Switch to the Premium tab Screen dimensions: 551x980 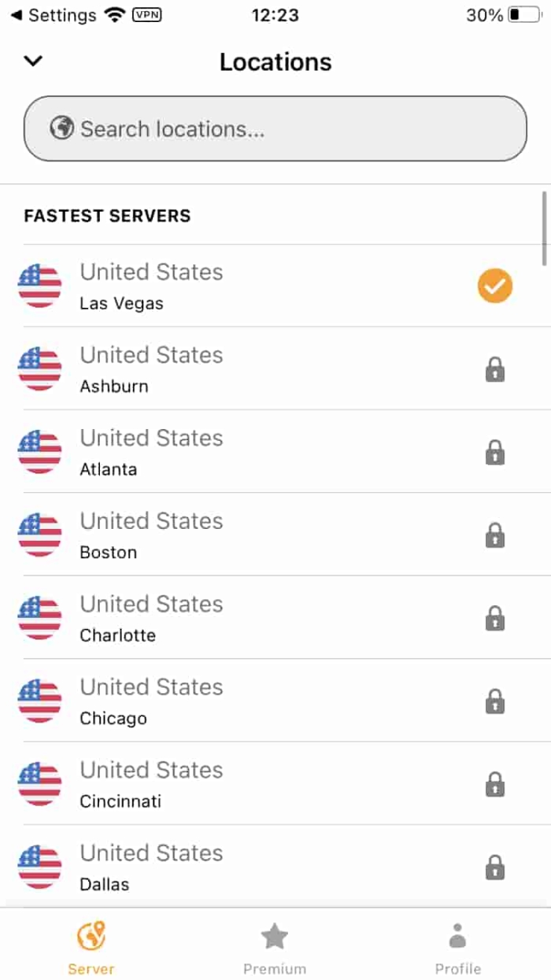pyautogui.click(x=274, y=945)
